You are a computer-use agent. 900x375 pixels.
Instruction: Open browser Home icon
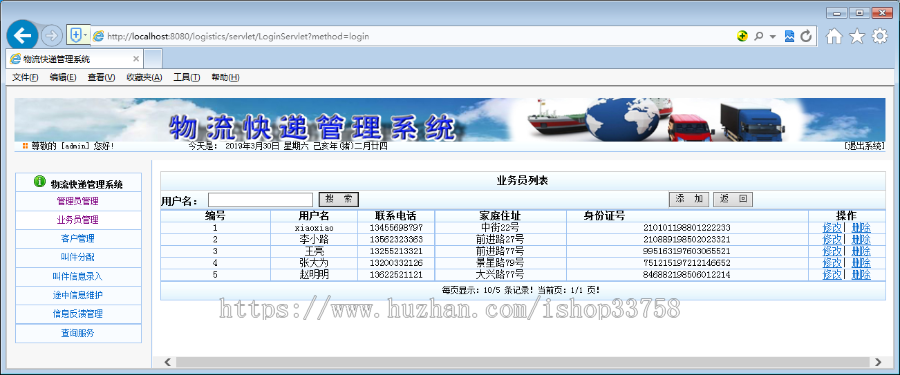tap(834, 37)
